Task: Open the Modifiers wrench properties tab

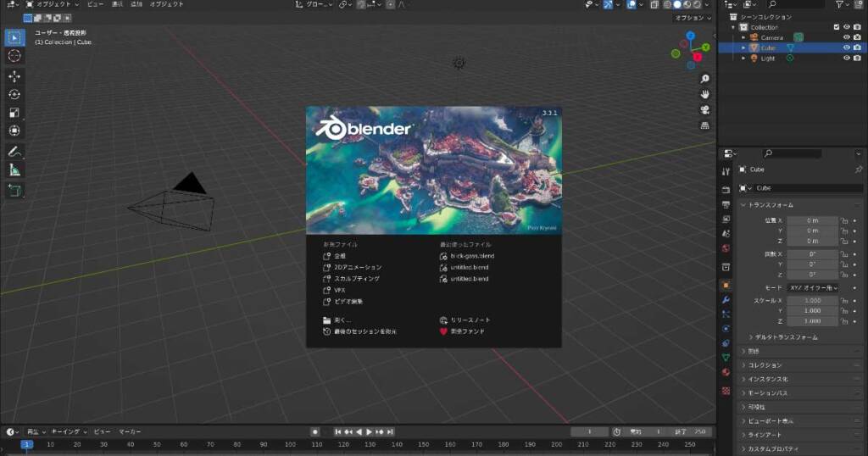Action: [x=726, y=300]
